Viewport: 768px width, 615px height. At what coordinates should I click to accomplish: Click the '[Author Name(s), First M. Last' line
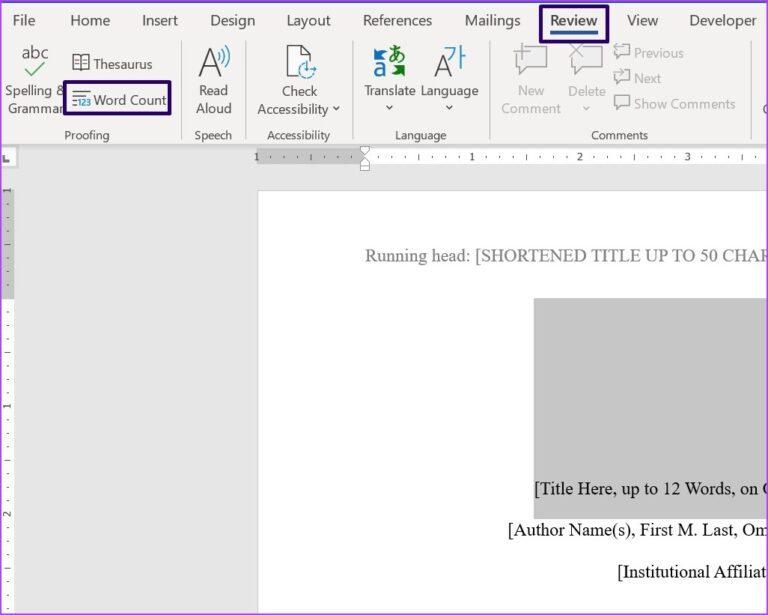pyautogui.click(x=637, y=530)
